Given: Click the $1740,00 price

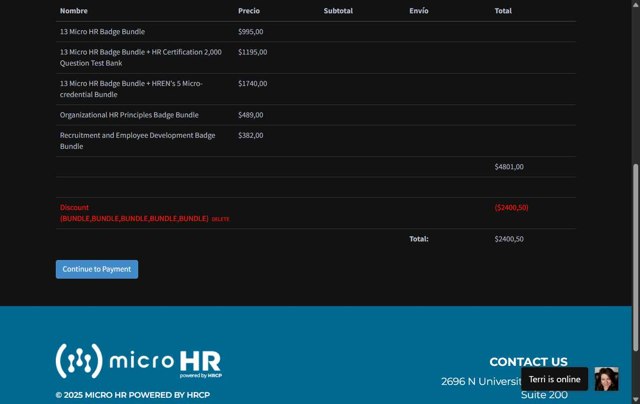Looking at the screenshot, I should [253, 83].
